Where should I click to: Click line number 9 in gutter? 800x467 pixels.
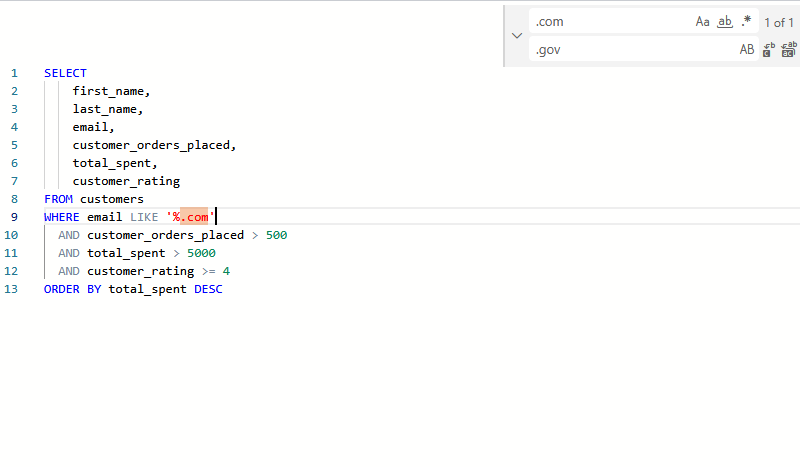click(x=14, y=217)
